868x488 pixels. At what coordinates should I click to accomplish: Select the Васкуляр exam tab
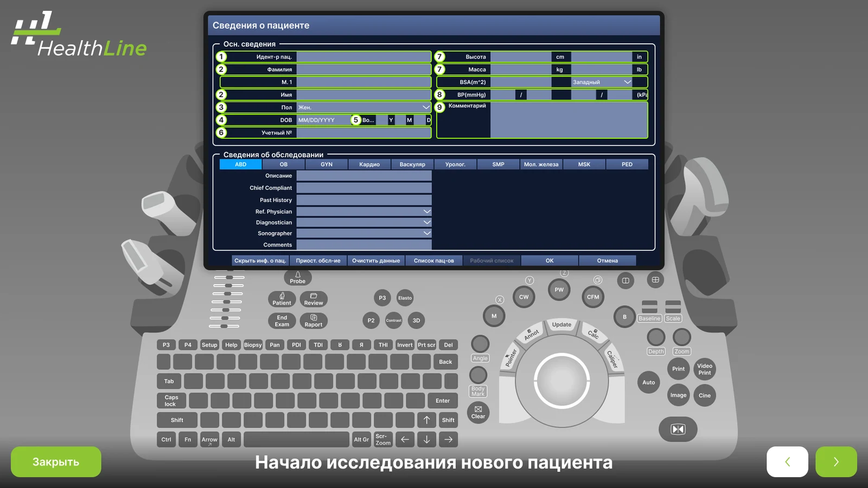pos(412,164)
